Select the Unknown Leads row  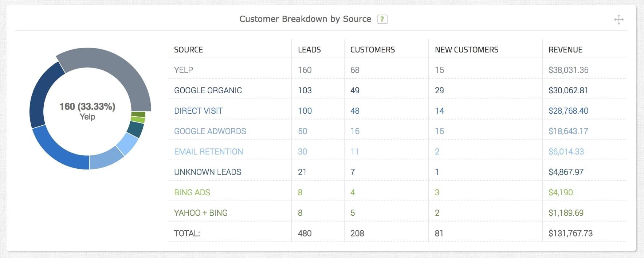(x=208, y=172)
